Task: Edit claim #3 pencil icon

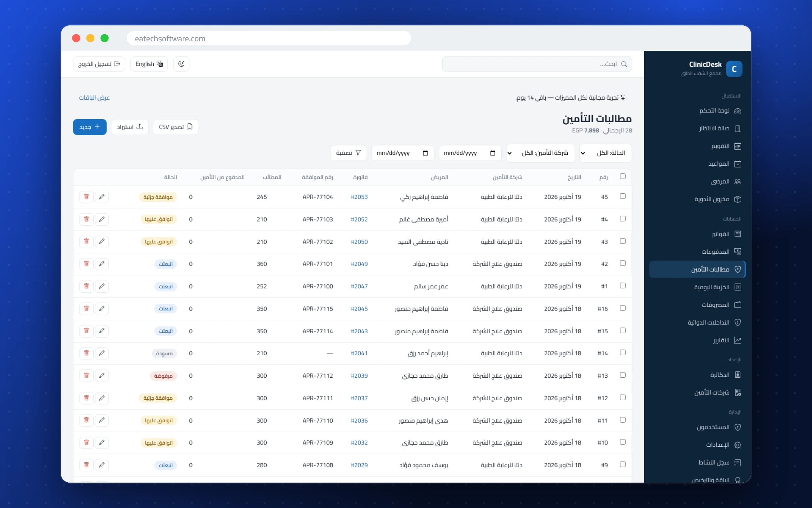Action: [x=101, y=241]
